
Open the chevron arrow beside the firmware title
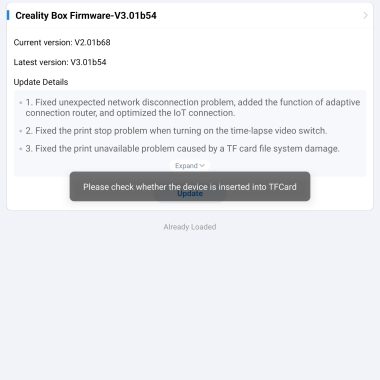pos(365,15)
